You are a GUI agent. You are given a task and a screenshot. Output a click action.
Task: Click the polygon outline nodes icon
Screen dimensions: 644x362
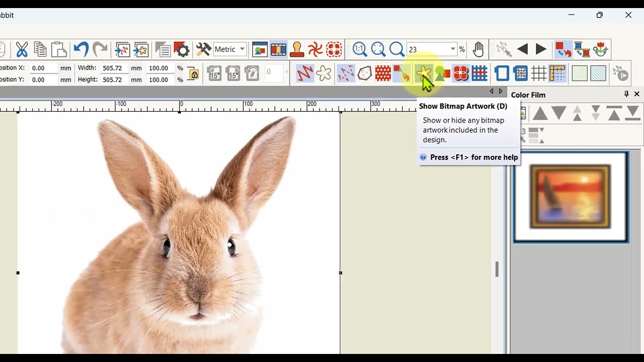click(364, 73)
